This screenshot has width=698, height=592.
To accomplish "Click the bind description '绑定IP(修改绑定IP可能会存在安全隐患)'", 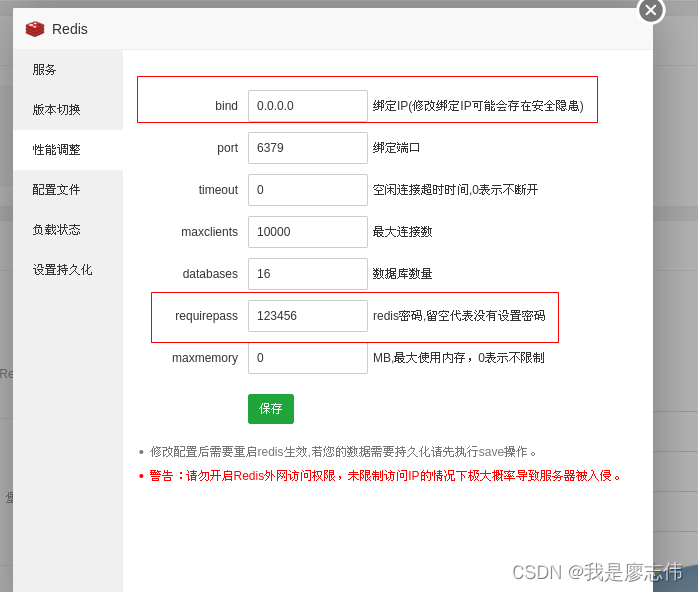I will (x=478, y=106).
